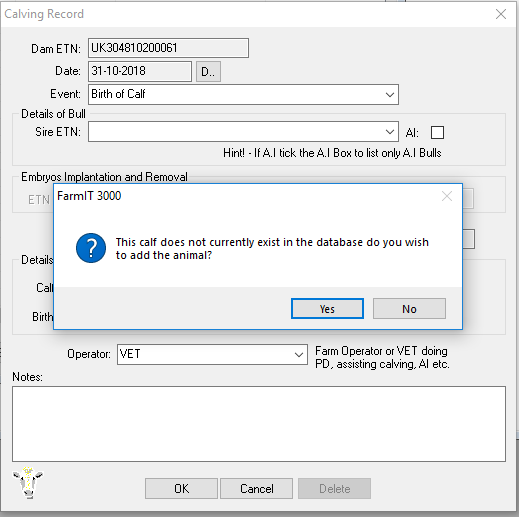Expand the Operator dropdown
Viewport: 519px width, 517px height.
tap(299, 355)
